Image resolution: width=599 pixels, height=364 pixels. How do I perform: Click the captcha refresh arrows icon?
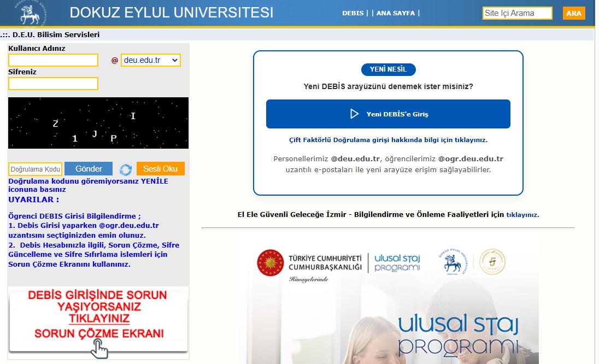coord(126,169)
